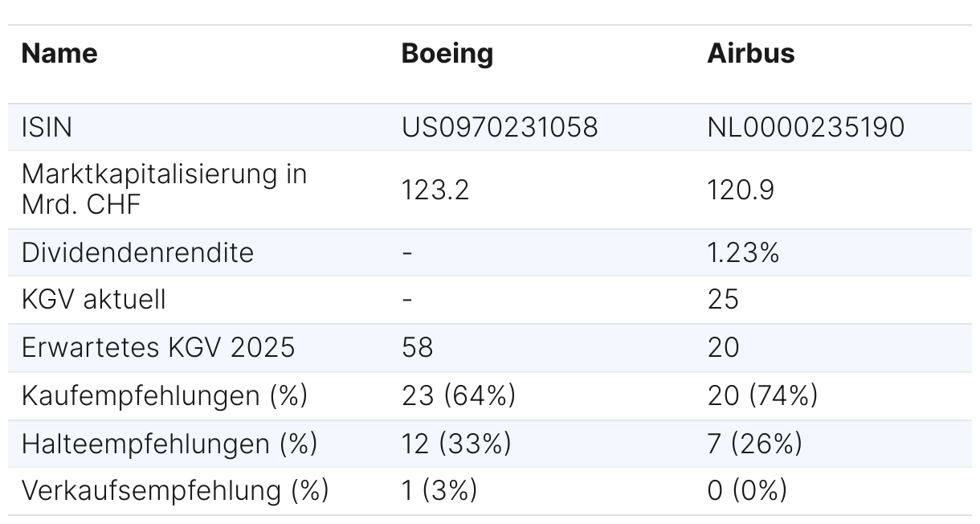Click the ISIN row label

(x=47, y=127)
